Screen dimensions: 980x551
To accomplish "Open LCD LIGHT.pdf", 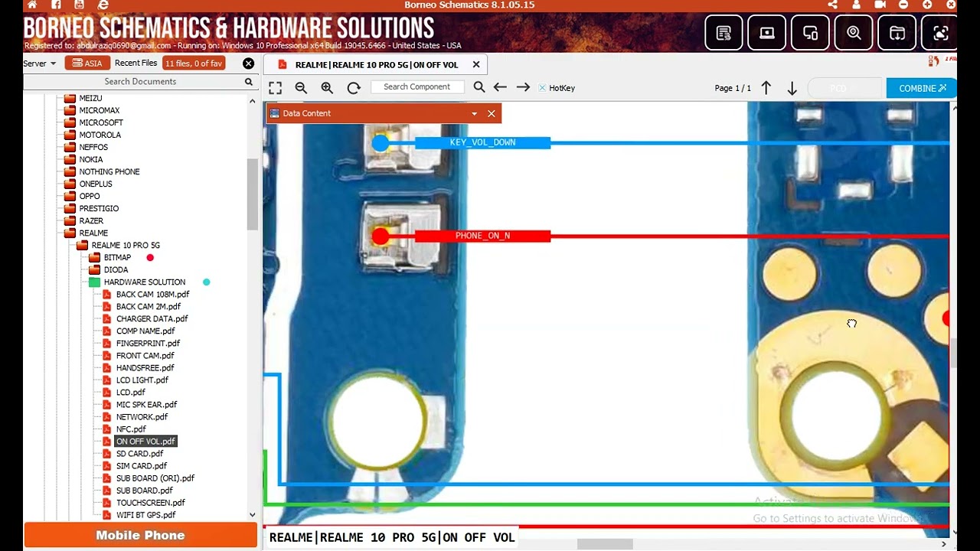I will [x=142, y=380].
